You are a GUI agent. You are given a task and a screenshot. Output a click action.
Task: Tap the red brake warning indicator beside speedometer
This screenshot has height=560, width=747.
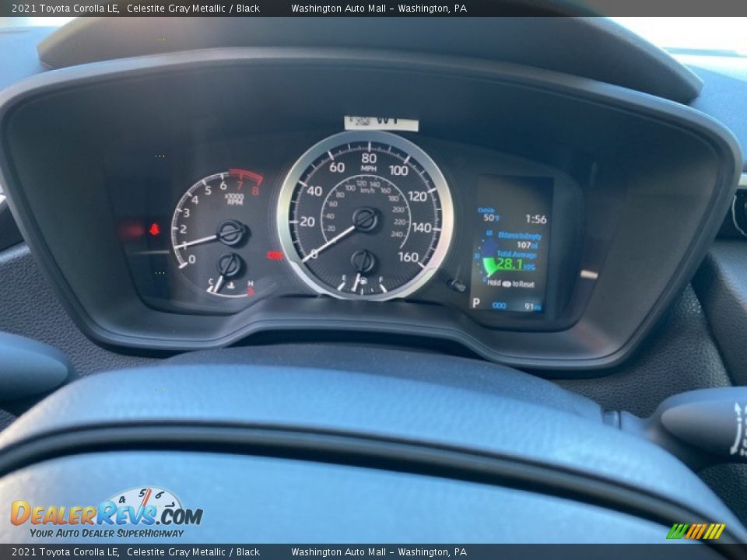click(x=275, y=256)
